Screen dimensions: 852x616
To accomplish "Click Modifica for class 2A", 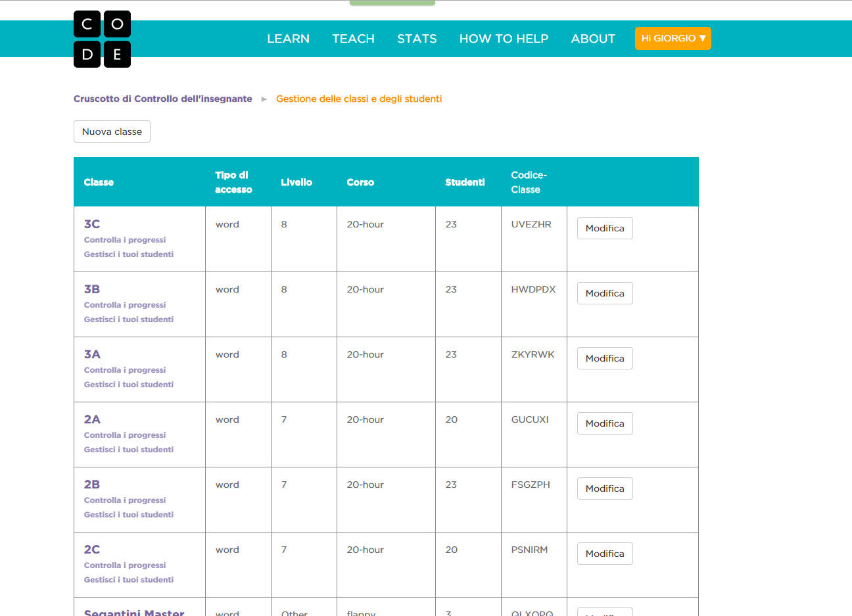I will [605, 423].
